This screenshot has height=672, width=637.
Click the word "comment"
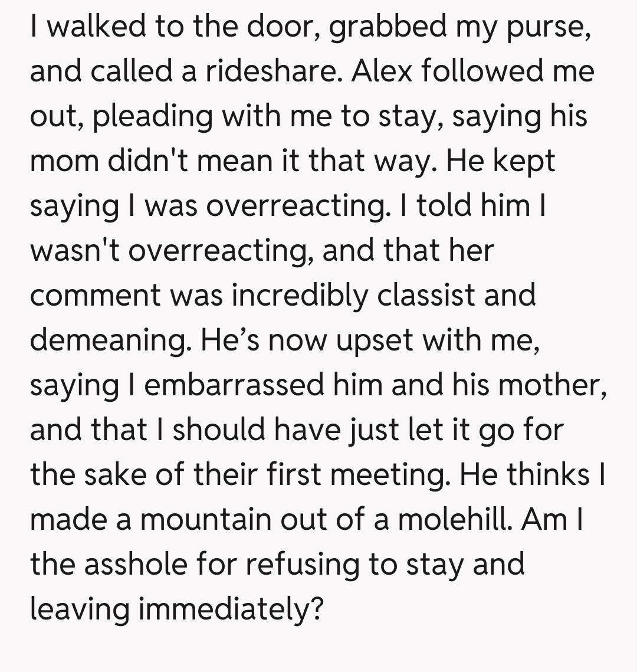[96, 295]
